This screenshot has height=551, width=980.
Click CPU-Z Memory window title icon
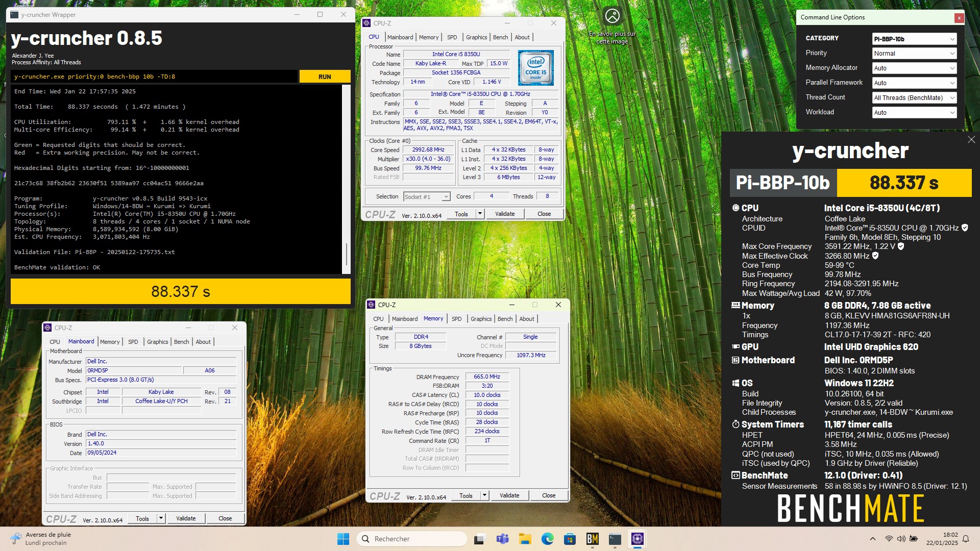[371, 305]
